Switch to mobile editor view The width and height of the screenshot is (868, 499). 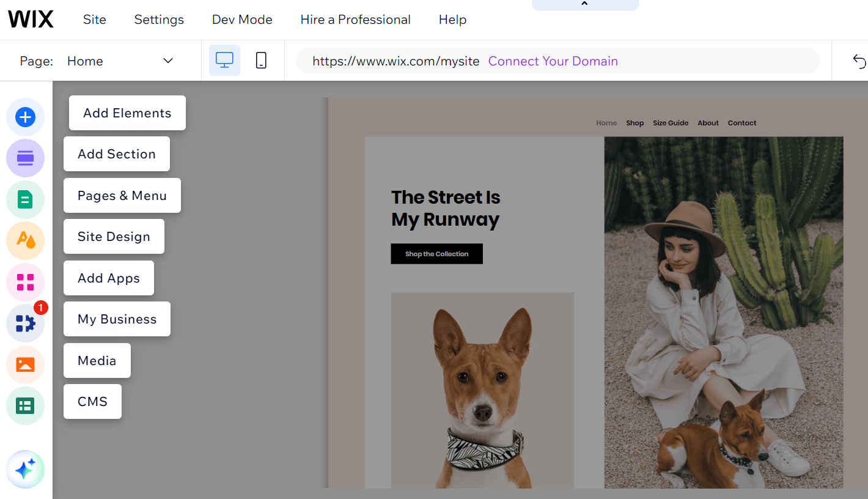point(261,60)
